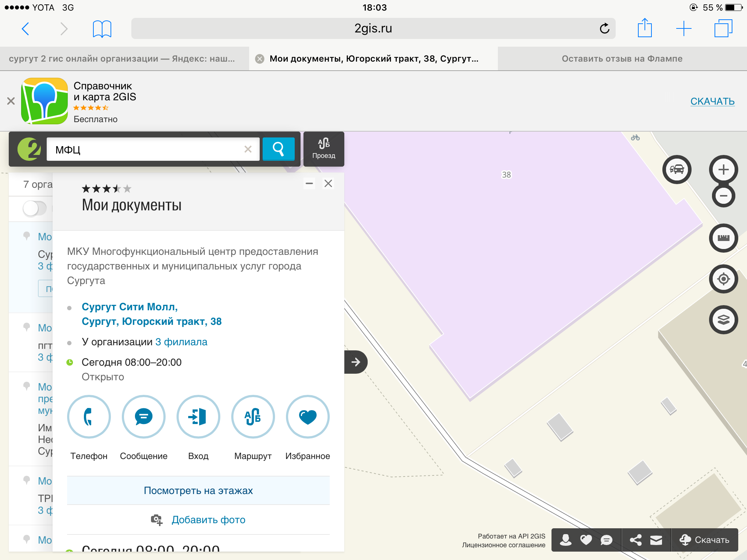Image resolution: width=747 pixels, height=560 pixels.
Task: Click the bicycle icon on map
Action: pos(635,137)
